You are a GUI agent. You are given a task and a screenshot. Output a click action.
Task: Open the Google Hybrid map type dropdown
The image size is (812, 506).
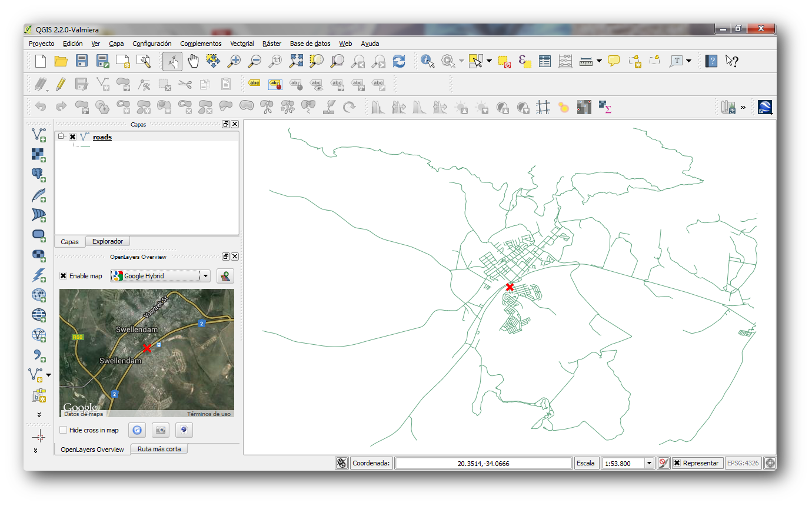click(205, 276)
